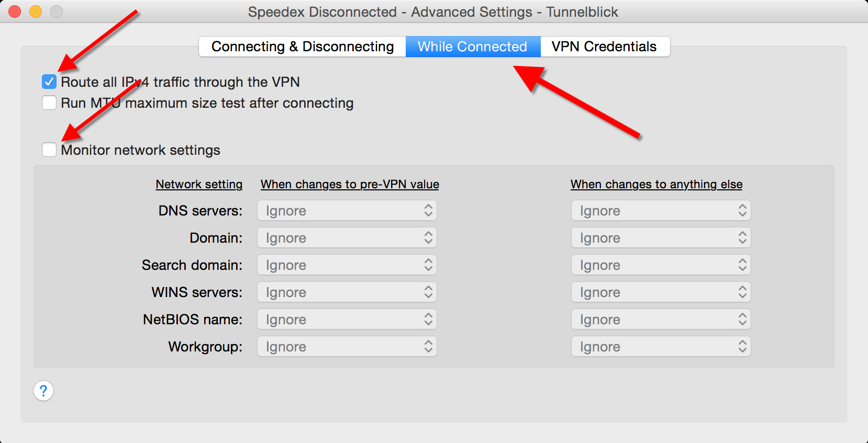Viewport: 868px width, 443px height.
Task: Enable Run MTU maximum size test
Action: pyautogui.click(x=49, y=103)
